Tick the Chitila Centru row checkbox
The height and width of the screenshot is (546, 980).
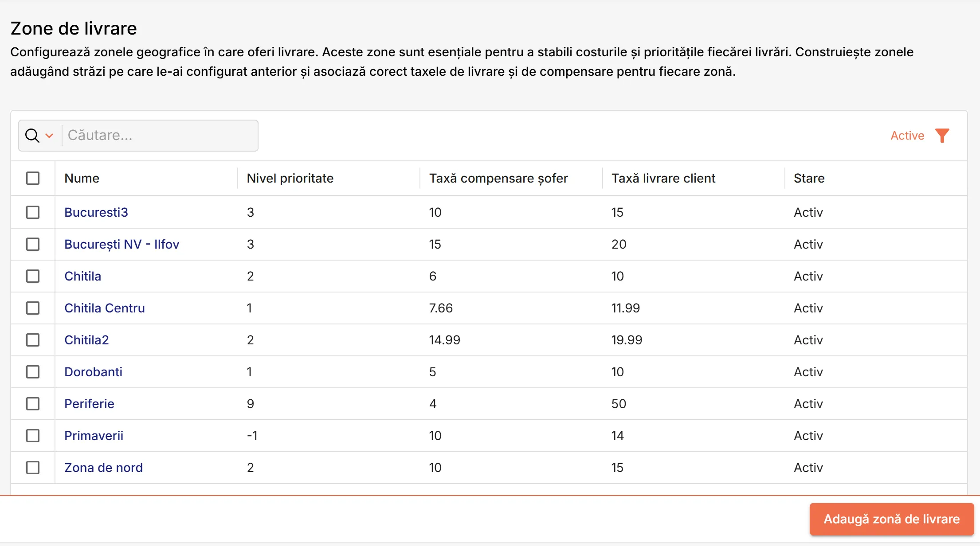click(x=33, y=308)
